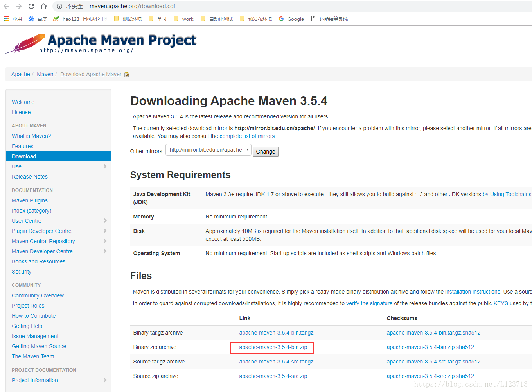Open the Release Notes sidebar item

coord(30,177)
